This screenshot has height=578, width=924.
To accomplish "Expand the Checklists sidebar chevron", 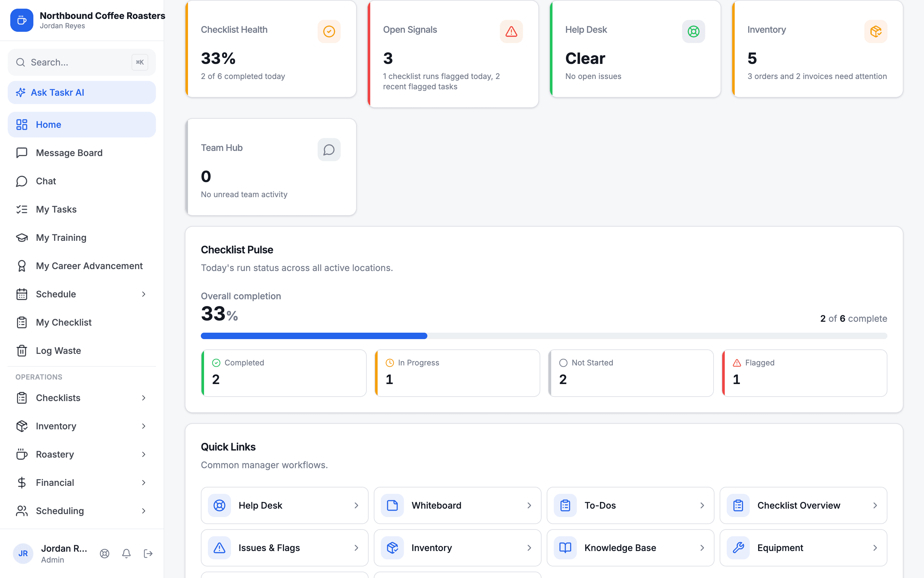I will tap(143, 398).
